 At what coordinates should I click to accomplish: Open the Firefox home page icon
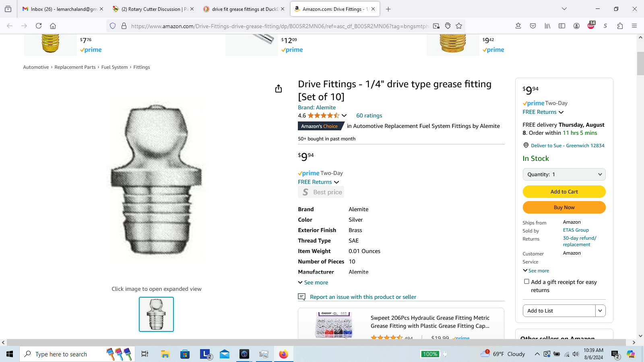click(53, 26)
